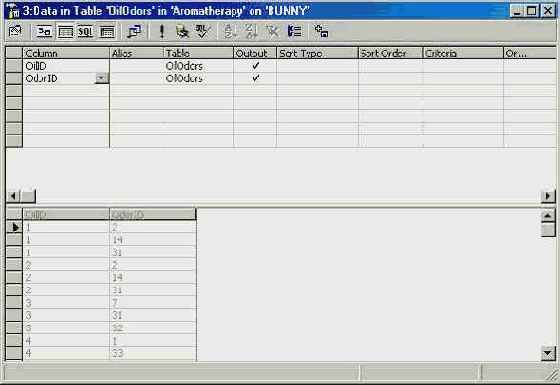Image resolution: width=560 pixels, height=385 pixels.
Task: Click the horizontal scrollbar left arrow
Action: point(14,196)
